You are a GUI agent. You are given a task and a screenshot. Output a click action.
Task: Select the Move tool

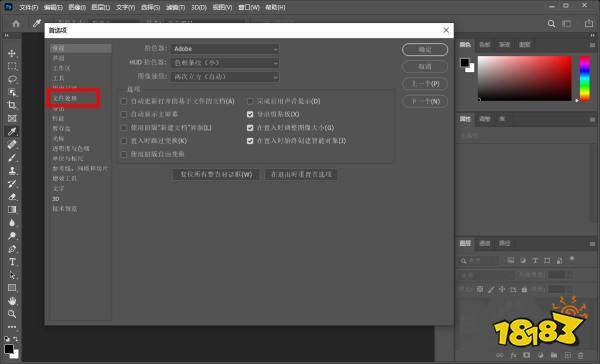pyautogui.click(x=12, y=53)
